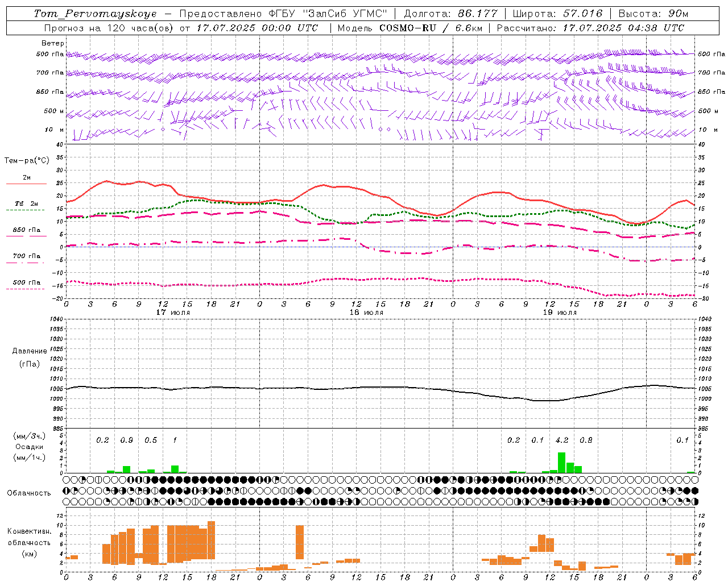Image resolution: width=728 pixels, height=582 pixels.
Task: Click the '0.8' precipitation amount value
Action: point(586,440)
